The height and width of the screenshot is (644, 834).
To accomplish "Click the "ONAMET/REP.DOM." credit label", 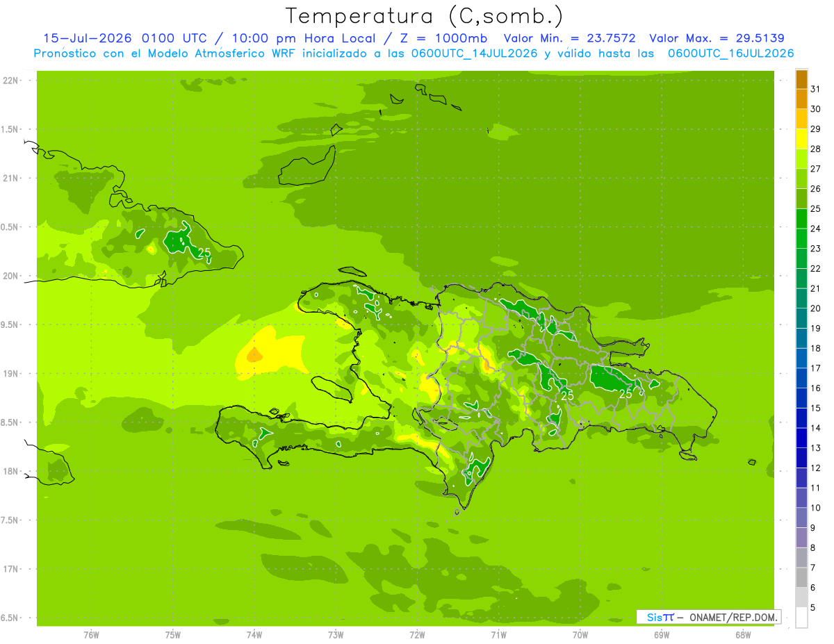I will tap(733, 617).
